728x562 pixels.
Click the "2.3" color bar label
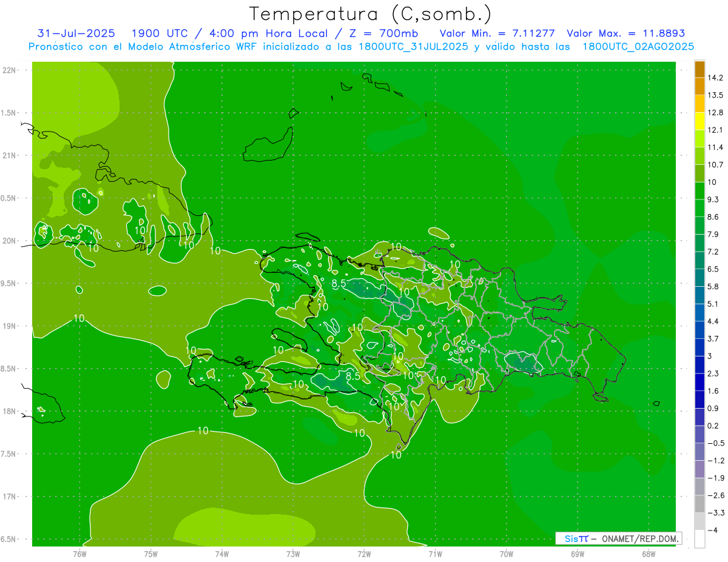click(x=714, y=373)
